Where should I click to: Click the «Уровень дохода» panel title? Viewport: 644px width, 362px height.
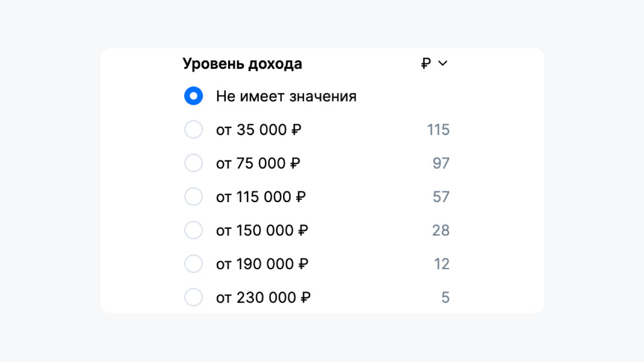click(242, 63)
